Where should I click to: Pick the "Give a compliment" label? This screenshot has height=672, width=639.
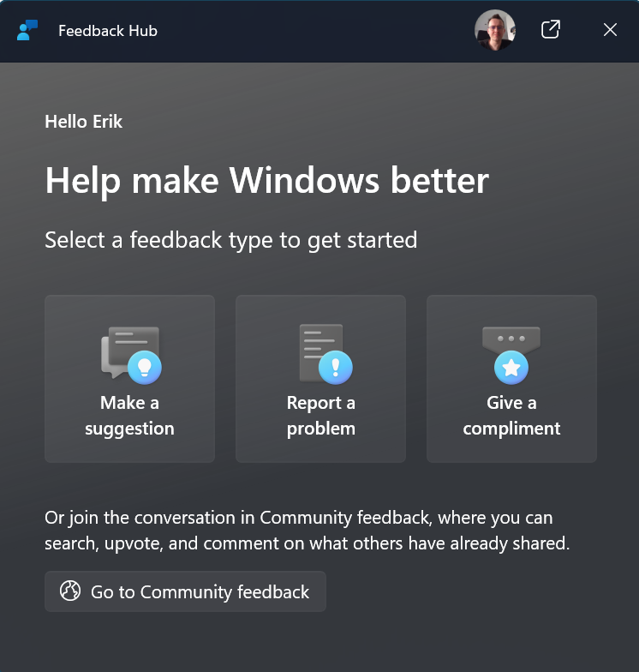tap(511, 416)
